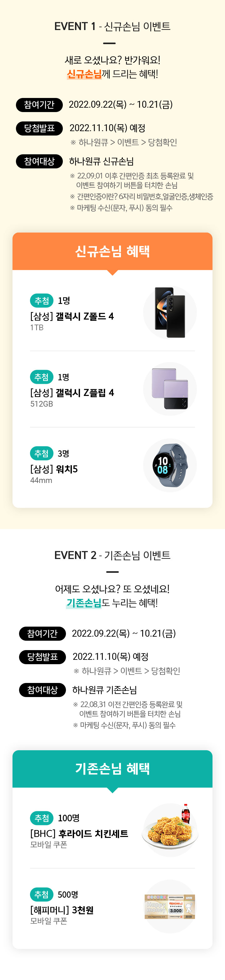This screenshot has height=980, width=225.
Task: Click the 당첨확인 path text under EVENT 1
Action: pos(162,142)
